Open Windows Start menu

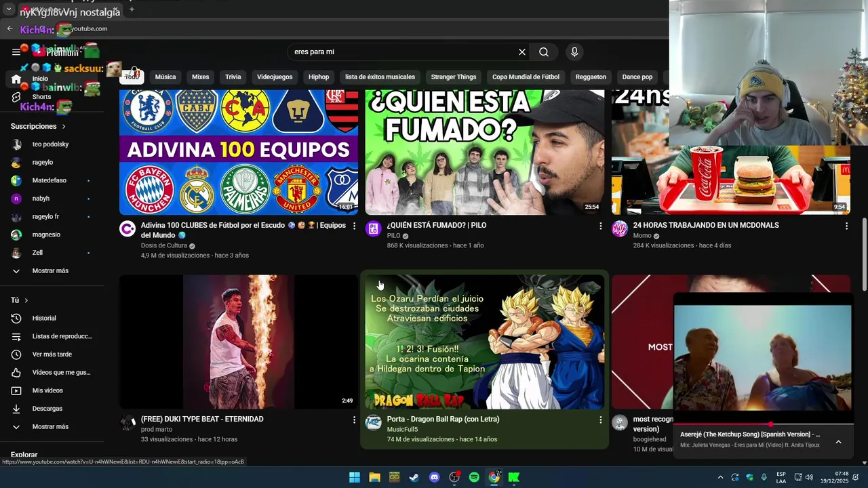click(x=355, y=477)
